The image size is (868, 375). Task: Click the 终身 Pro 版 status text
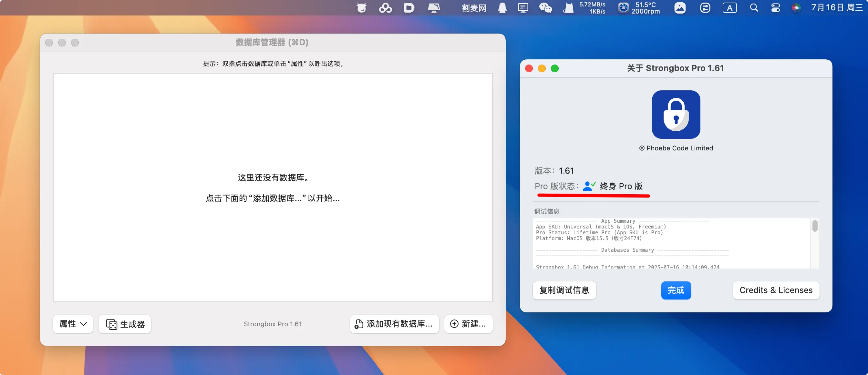[x=621, y=186]
